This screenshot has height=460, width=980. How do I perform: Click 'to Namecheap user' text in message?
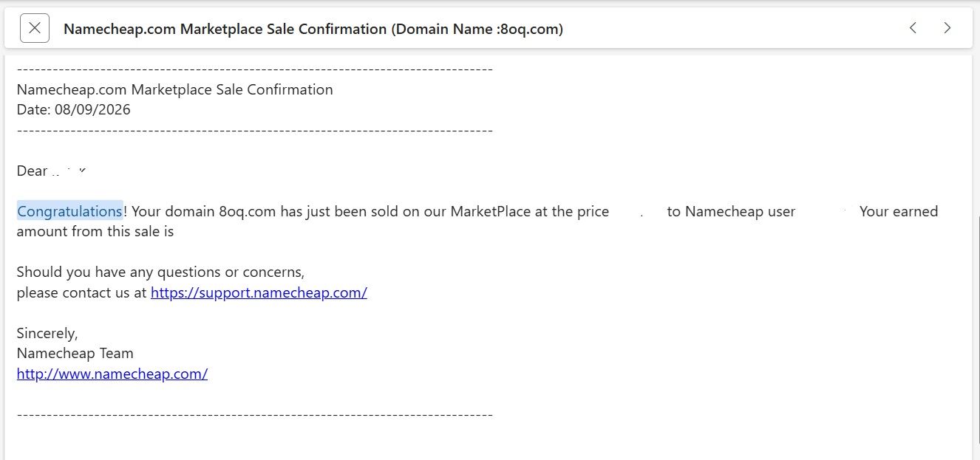(x=731, y=211)
